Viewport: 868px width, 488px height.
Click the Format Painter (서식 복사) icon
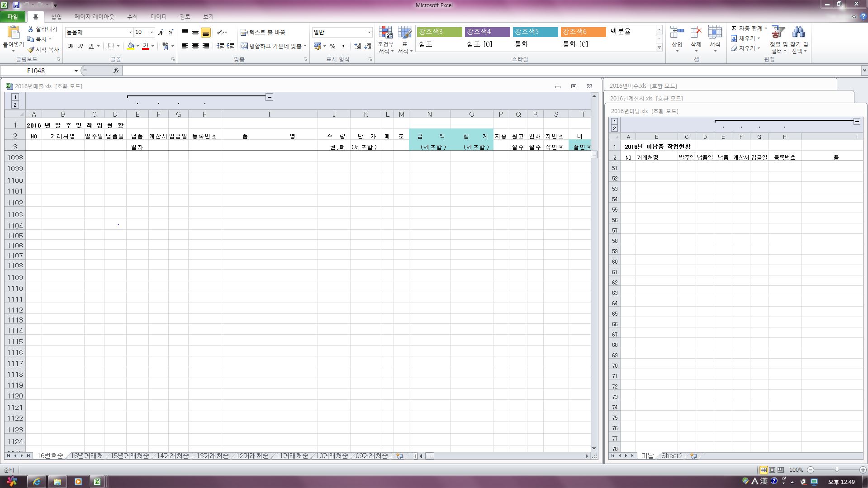click(31, 50)
